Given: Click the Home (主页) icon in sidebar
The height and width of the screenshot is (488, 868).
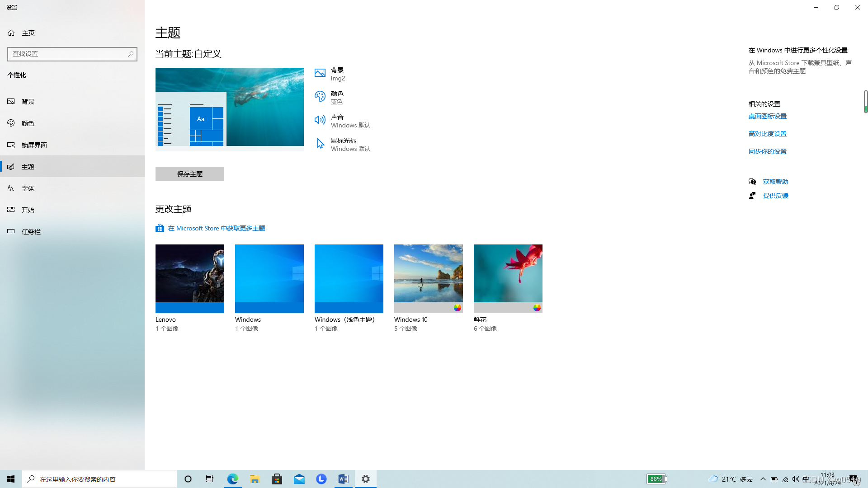Looking at the screenshot, I should [11, 33].
